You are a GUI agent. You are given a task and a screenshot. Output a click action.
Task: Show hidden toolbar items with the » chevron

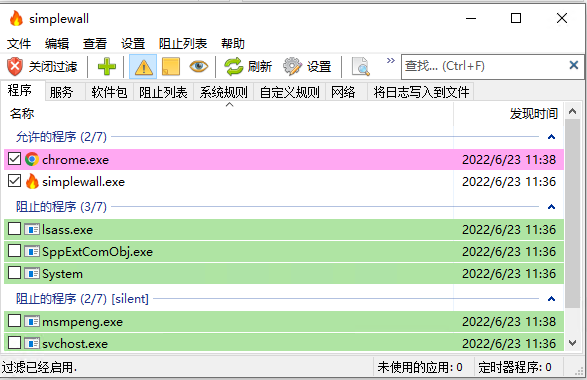coord(390,60)
